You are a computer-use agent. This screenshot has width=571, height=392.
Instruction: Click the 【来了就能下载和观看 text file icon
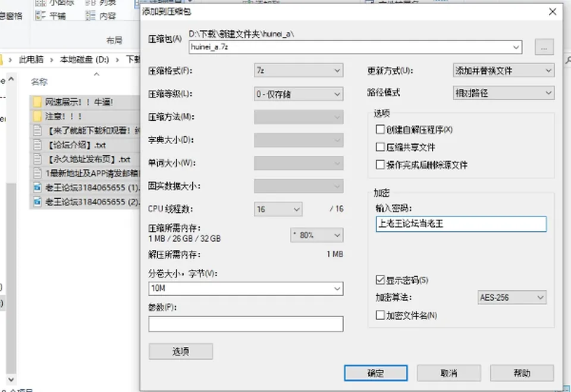pyautogui.click(x=37, y=130)
